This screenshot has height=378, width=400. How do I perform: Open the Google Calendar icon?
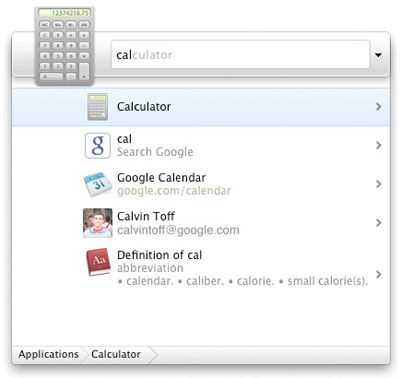click(98, 184)
